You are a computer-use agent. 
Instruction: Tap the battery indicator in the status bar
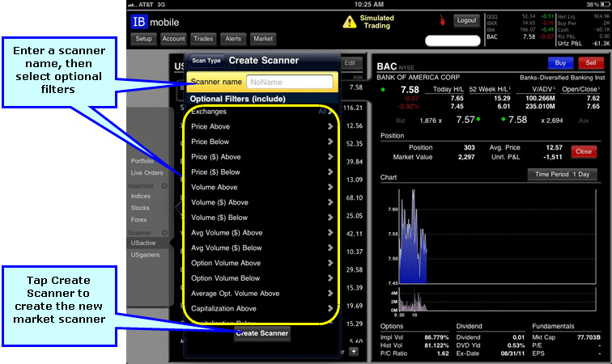coord(605,4)
